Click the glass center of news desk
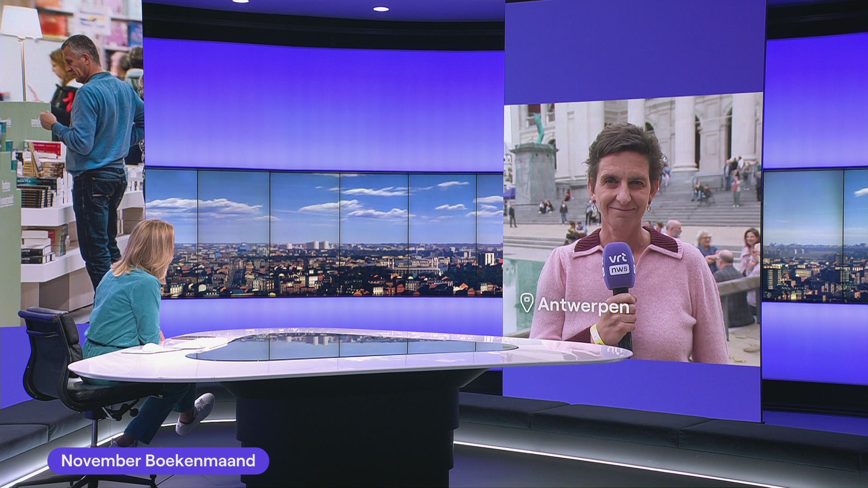 (x=344, y=347)
